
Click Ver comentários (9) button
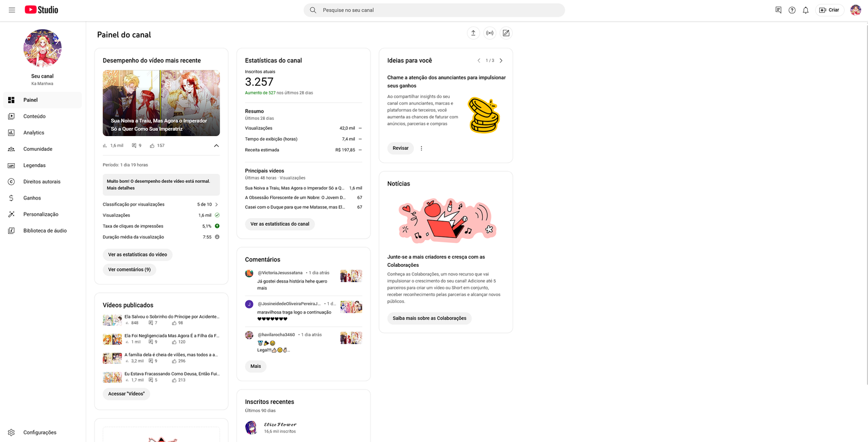(130, 270)
